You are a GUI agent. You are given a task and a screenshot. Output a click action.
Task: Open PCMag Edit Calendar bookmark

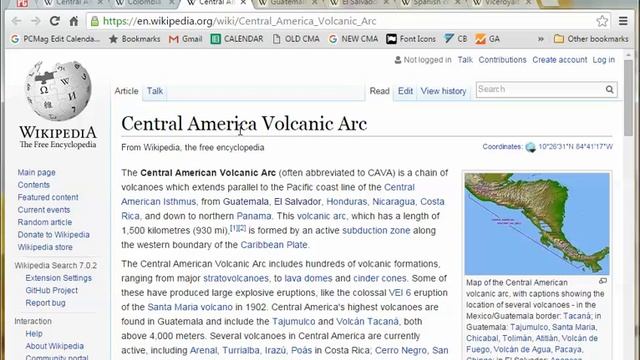coord(55,39)
